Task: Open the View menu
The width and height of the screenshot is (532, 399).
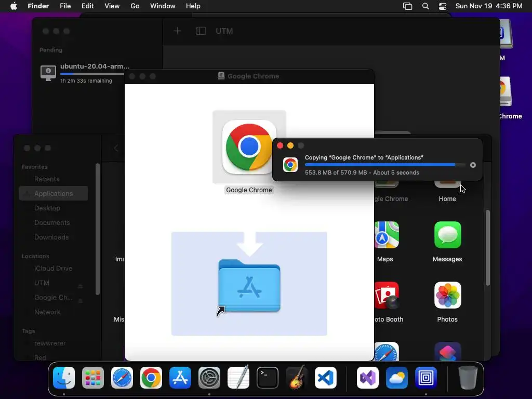Action: click(112, 6)
